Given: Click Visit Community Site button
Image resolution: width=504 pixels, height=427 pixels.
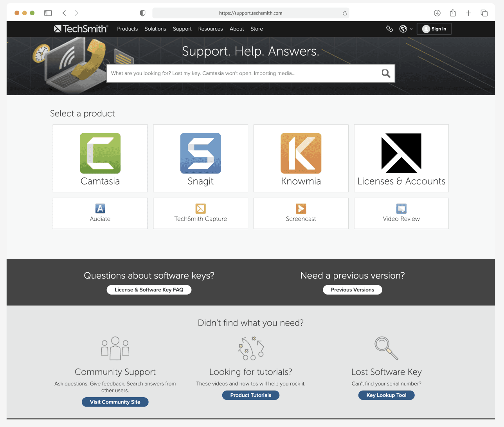Looking at the screenshot, I should click(x=115, y=402).
